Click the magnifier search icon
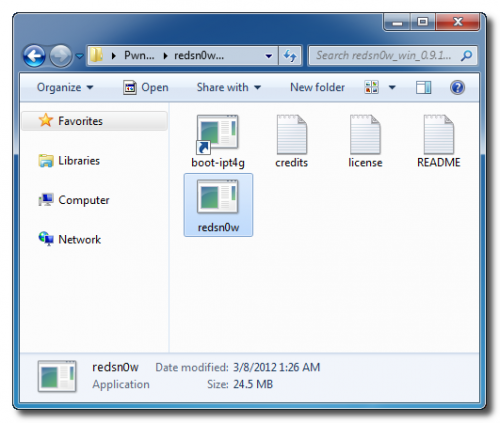 pyautogui.click(x=467, y=55)
